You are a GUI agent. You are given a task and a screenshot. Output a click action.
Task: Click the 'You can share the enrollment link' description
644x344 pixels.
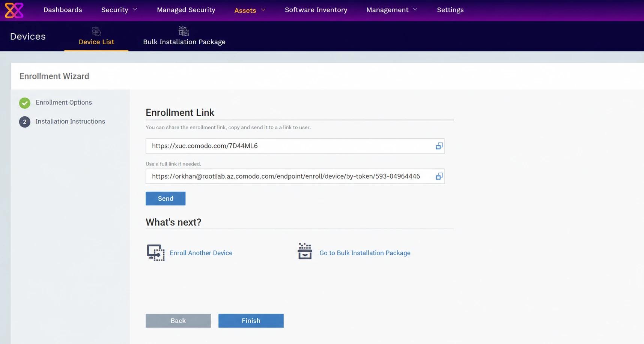click(x=228, y=128)
